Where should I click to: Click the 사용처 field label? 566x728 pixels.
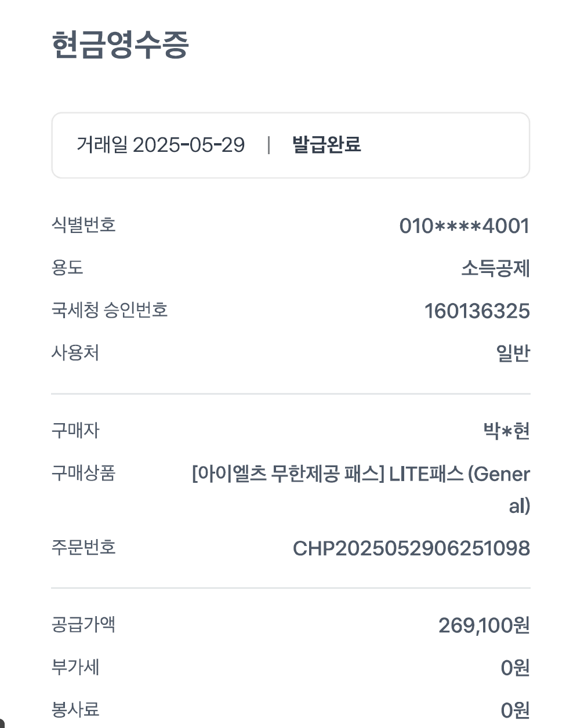coord(75,352)
